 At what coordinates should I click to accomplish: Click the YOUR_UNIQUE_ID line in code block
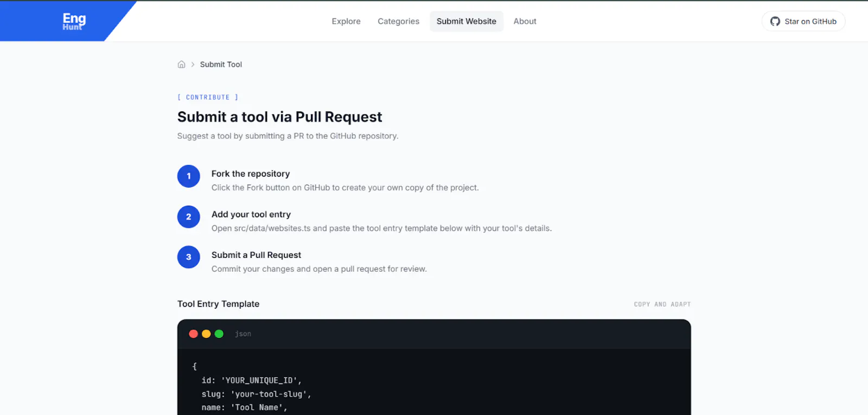point(252,380)
